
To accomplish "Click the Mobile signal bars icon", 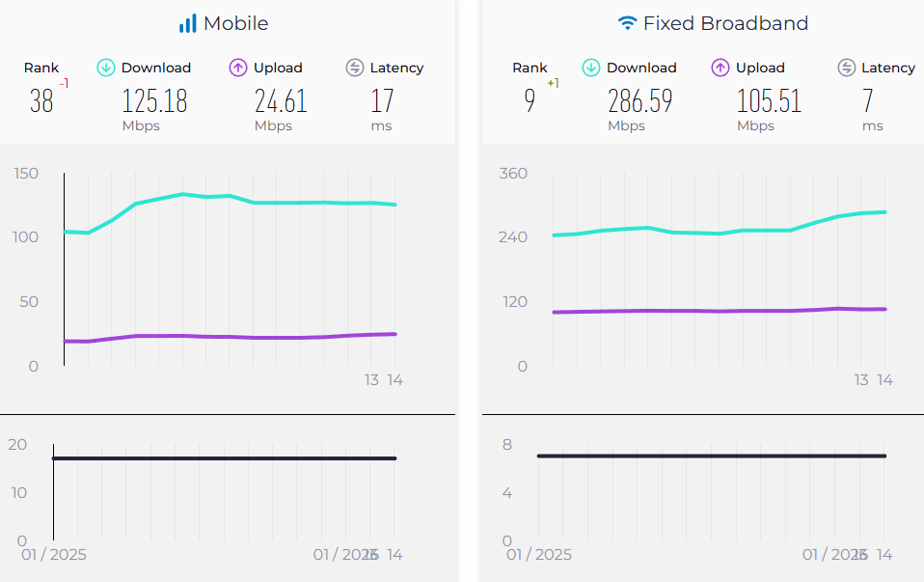I will (188, 23).
